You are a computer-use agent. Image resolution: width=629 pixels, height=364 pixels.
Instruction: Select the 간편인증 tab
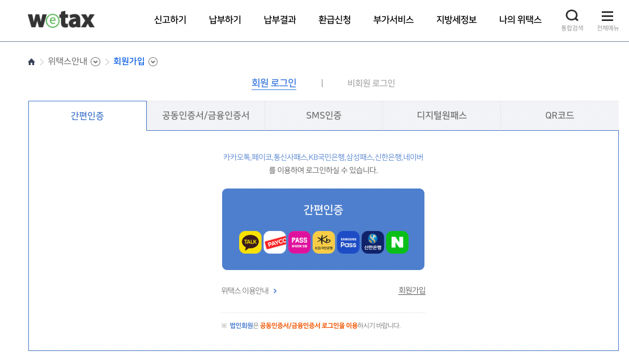coord(87,116)
